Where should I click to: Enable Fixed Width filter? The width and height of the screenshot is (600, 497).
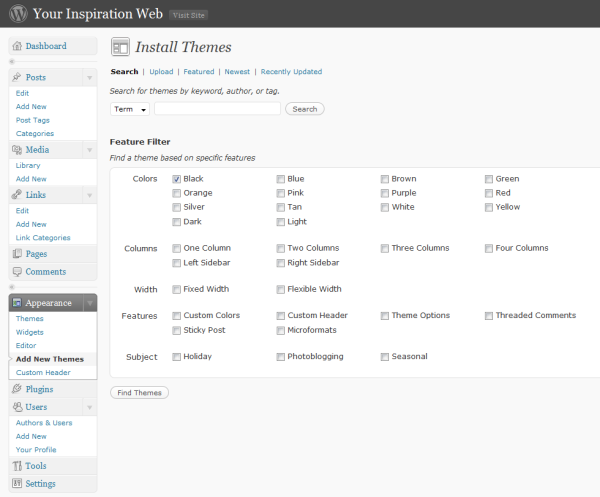(x=176, y=289)
